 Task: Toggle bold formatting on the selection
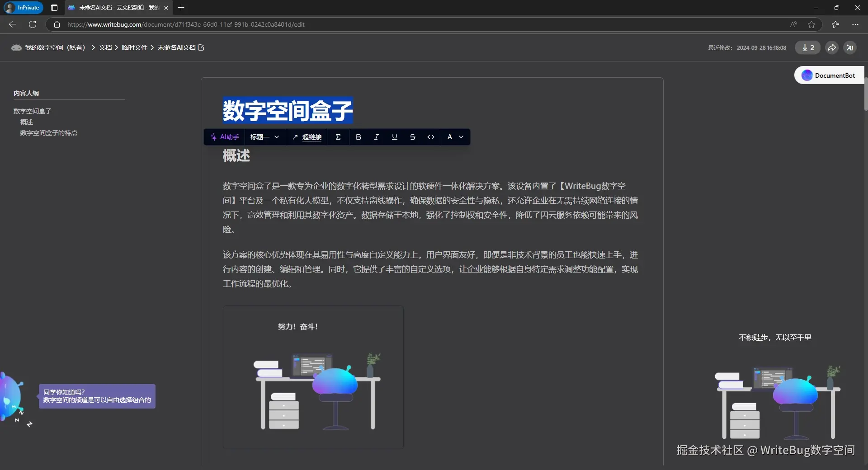358,137
